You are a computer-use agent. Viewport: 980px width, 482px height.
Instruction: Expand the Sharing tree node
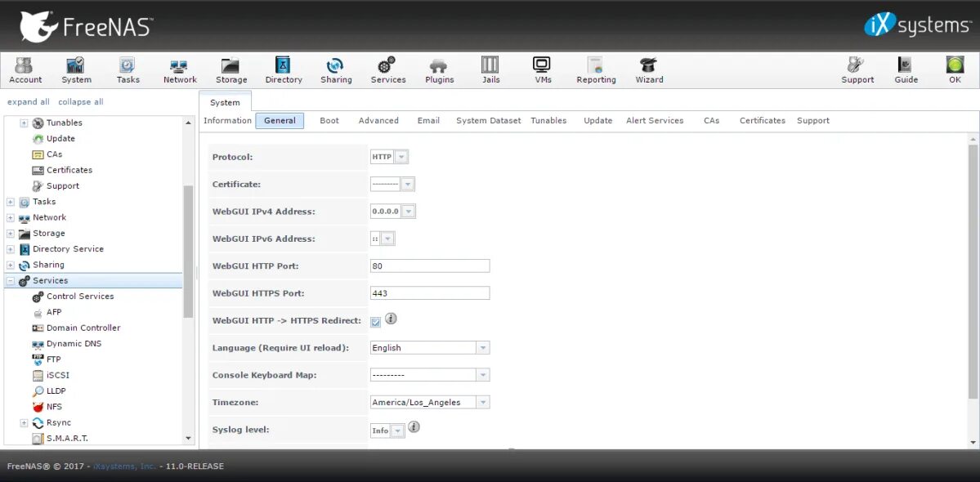coord(10,265)
